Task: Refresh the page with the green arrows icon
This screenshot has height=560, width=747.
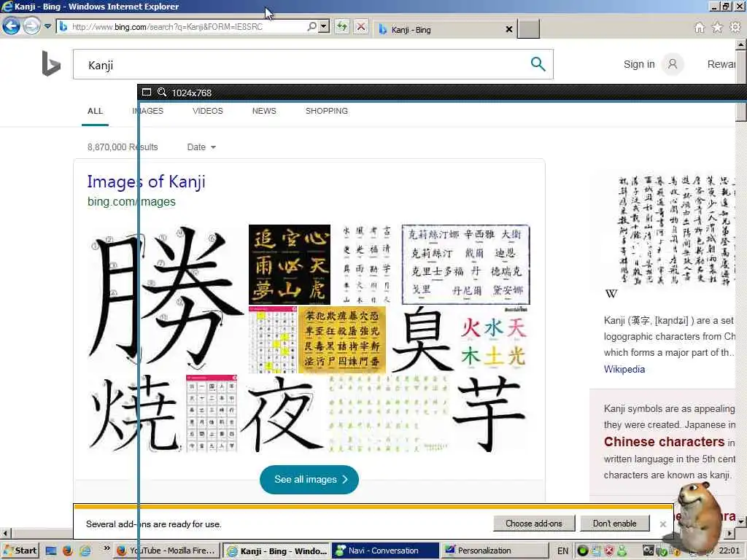Action: (x=342, y=27)
